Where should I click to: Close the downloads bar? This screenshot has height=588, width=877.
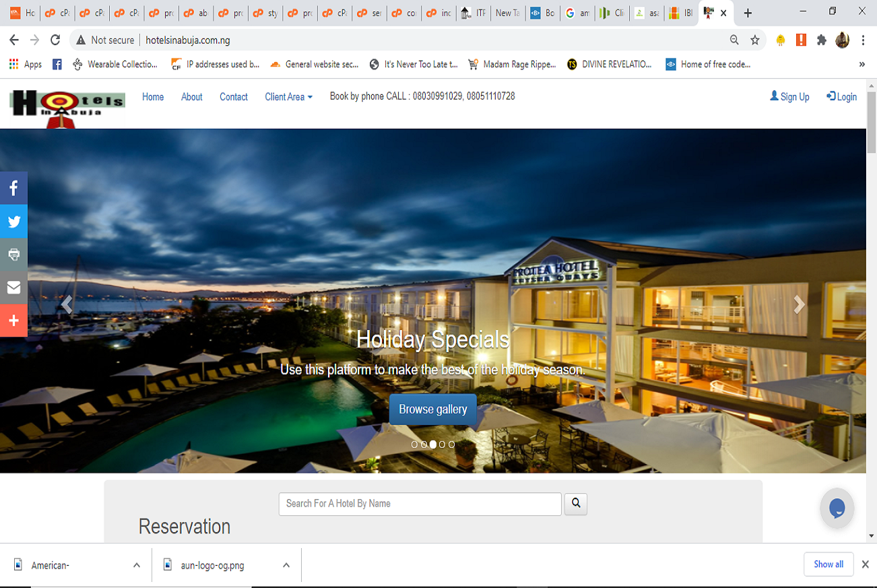click(866, 564)
